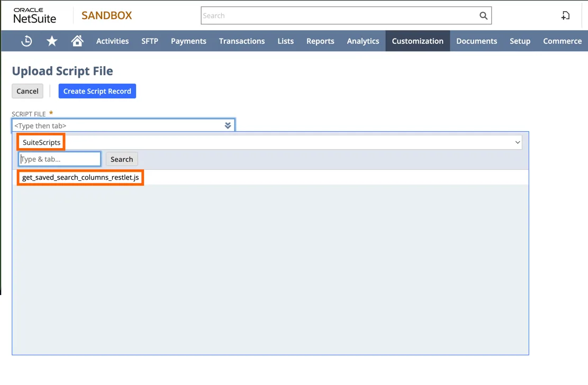
Task: Open the Shortcuts star icon
Action: click(x=52, y=41)
